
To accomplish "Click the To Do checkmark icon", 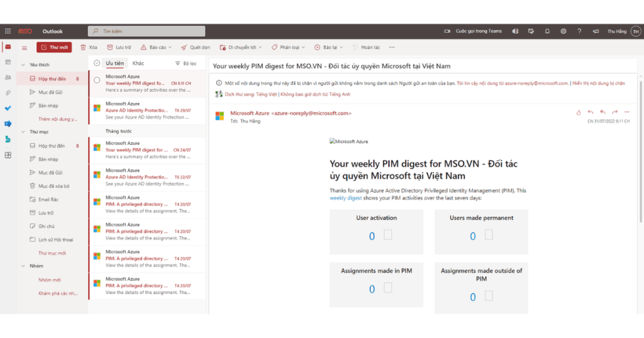I will pos(8,108).
